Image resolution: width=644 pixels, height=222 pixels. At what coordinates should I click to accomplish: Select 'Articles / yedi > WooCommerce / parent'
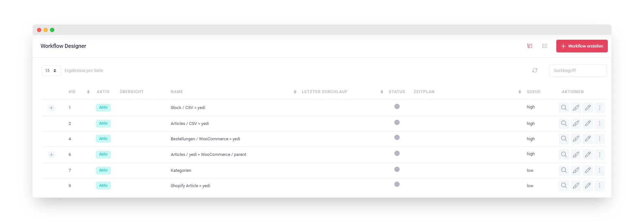tap(208, 155)
